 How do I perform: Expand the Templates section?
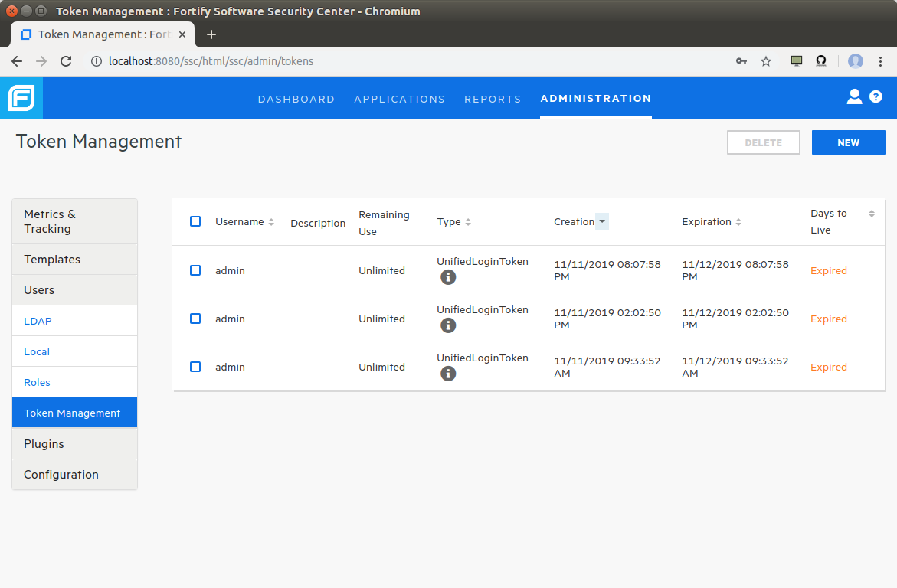(74, 259)
